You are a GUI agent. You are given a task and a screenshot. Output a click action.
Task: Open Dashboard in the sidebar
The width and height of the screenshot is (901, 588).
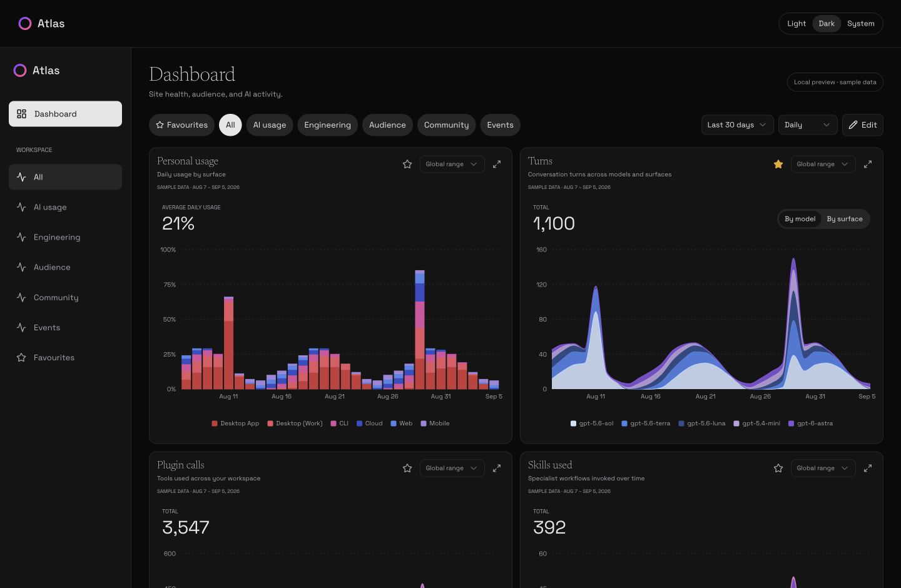click(65, 114)
